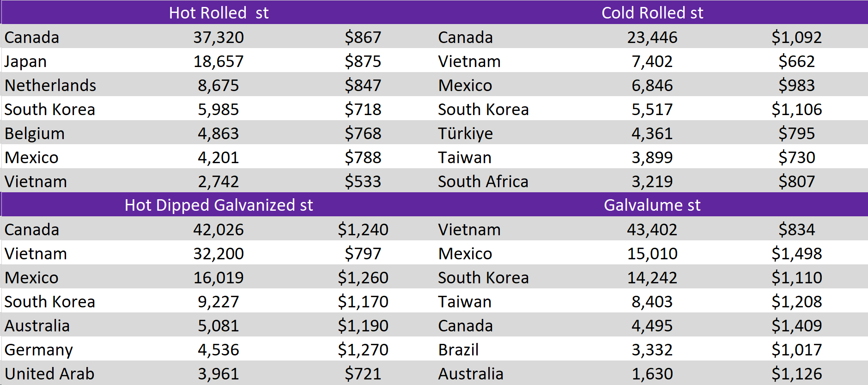Click the Cold Rolled st header
868x385 pixels.
[x=652, y=13]
